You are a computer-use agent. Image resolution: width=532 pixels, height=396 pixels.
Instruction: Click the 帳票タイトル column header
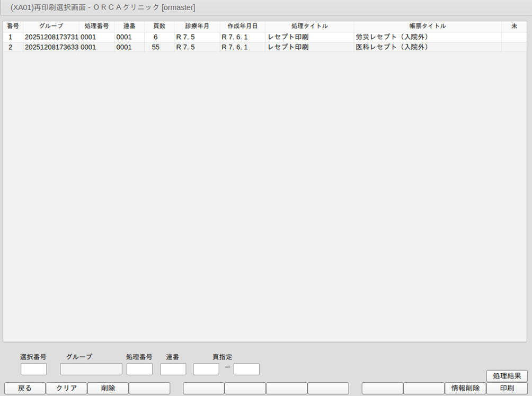pyautogui.click(x=427, y=26)
